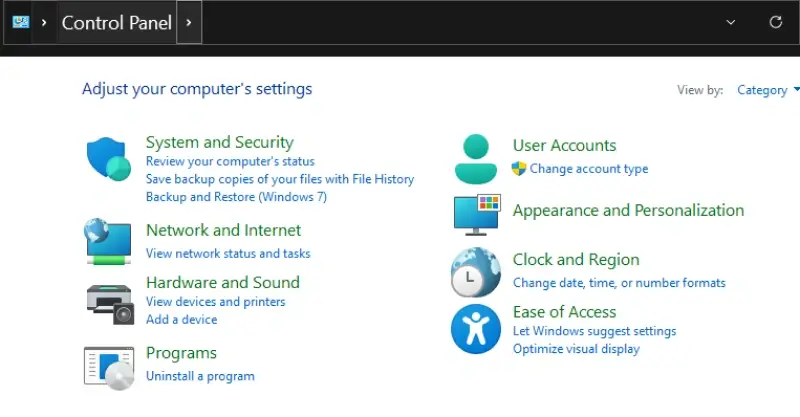800x417 pixels.
Task: Click Change account type link
Action: point(589,169)
